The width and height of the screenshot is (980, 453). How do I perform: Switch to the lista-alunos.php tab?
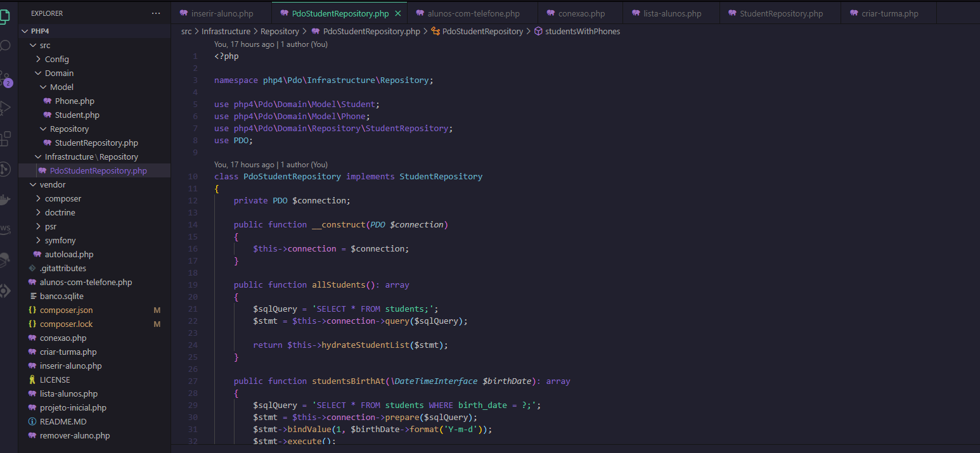point(672,13)
